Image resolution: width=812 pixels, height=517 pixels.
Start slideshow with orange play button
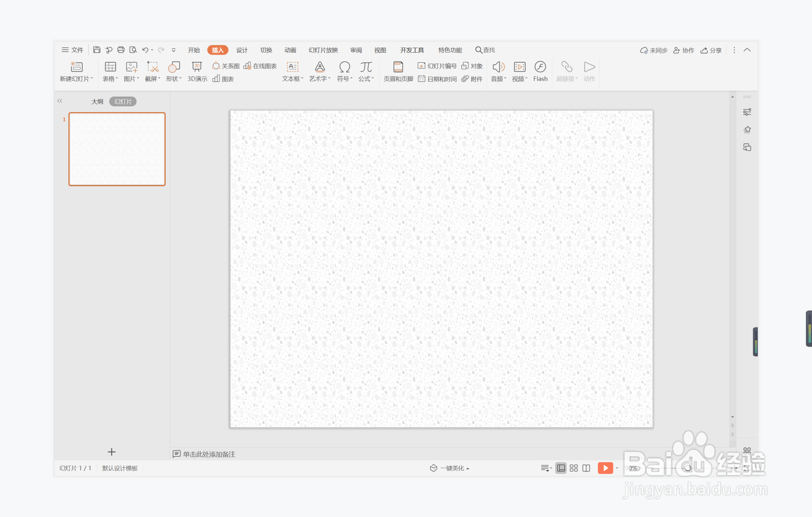[605, 468]
